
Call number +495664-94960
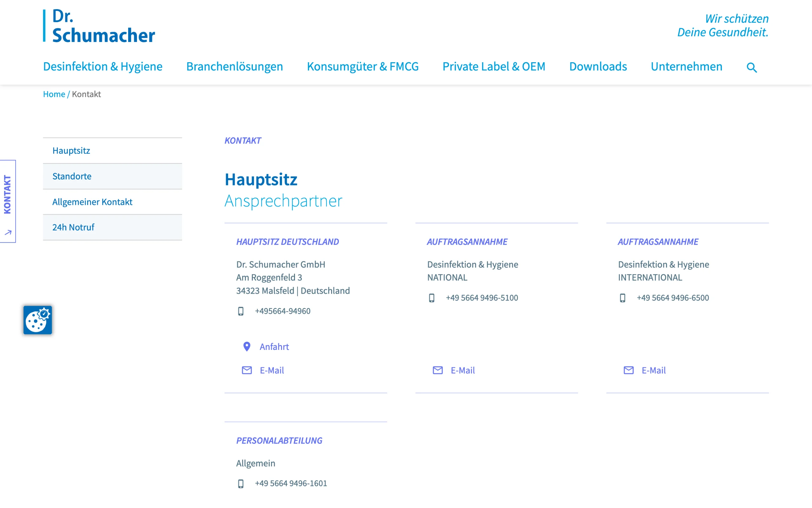(x=283, y=311)
